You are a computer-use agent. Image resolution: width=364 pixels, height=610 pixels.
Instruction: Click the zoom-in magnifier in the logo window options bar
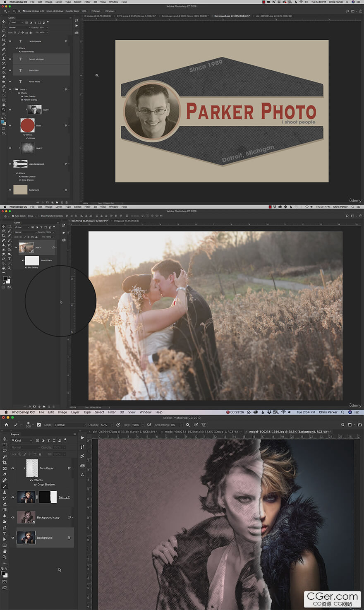(x=15, y=11)
